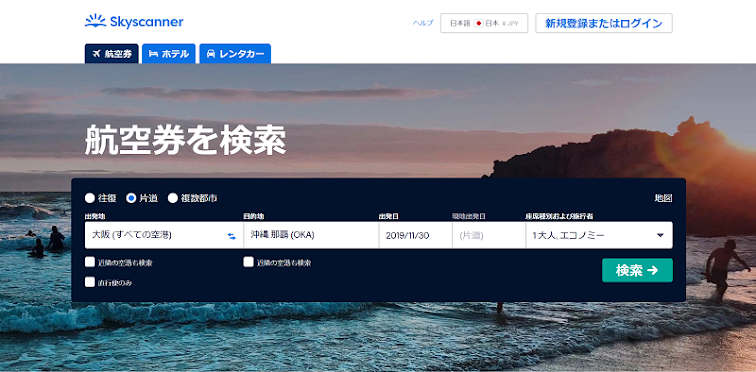Open the ホテル hotels tab
Screen dimensions: 756x372
pos(169,54)
